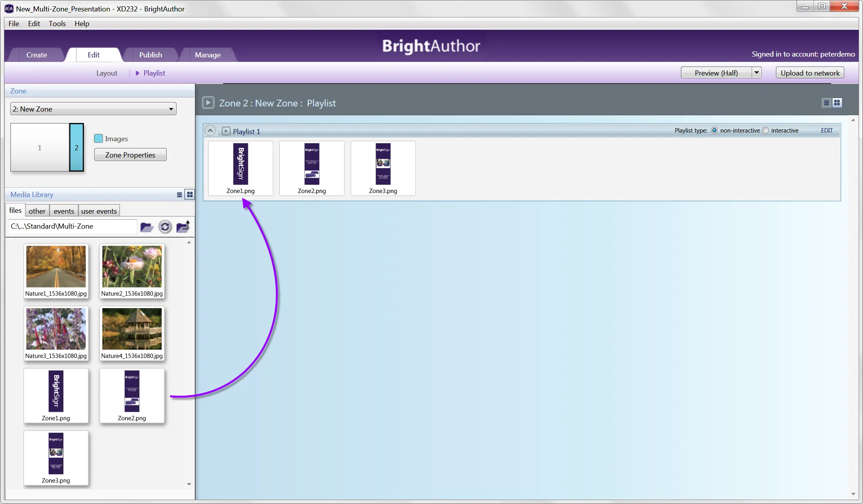The image size is (863, 504).
Task: Click the Images zone type color swatch
Action: (99, 138)
